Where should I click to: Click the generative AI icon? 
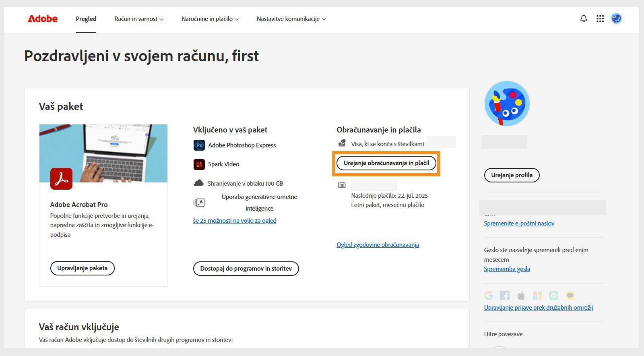(x=199, y=203)
